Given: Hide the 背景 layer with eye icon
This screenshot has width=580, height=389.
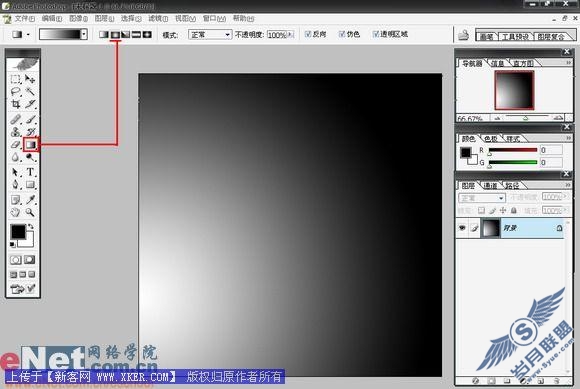Looking at the screenshot, I should click(x=462, y=228).
